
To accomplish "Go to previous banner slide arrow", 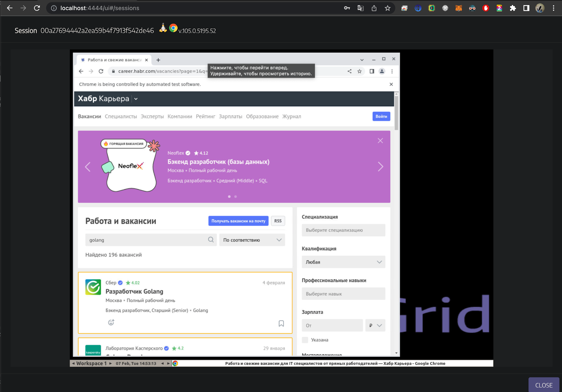I will pos(88,167).
